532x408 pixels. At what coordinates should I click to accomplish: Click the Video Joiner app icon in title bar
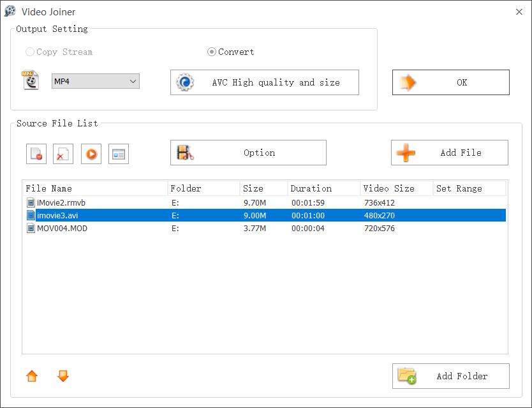[x=10, y=11]
